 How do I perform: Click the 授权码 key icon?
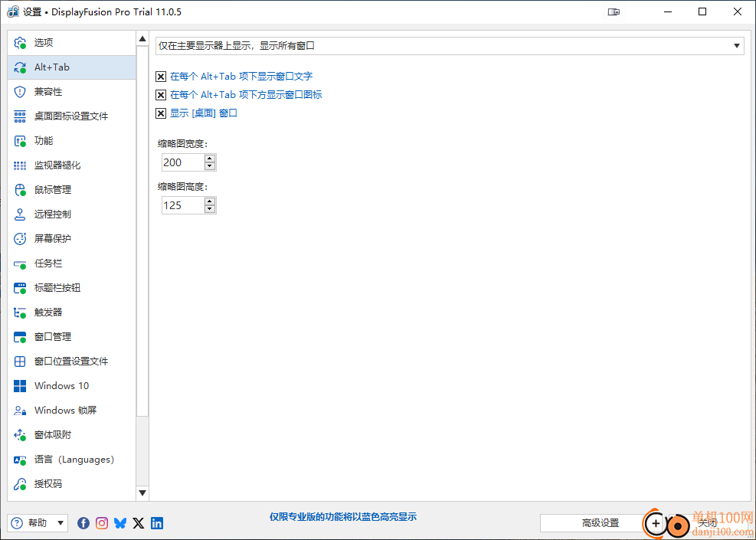pyautogui.click(x=20, y=485)
